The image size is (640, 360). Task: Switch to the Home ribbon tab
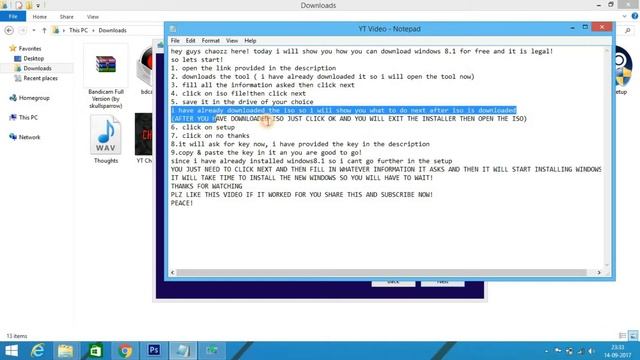coord(40,17)
